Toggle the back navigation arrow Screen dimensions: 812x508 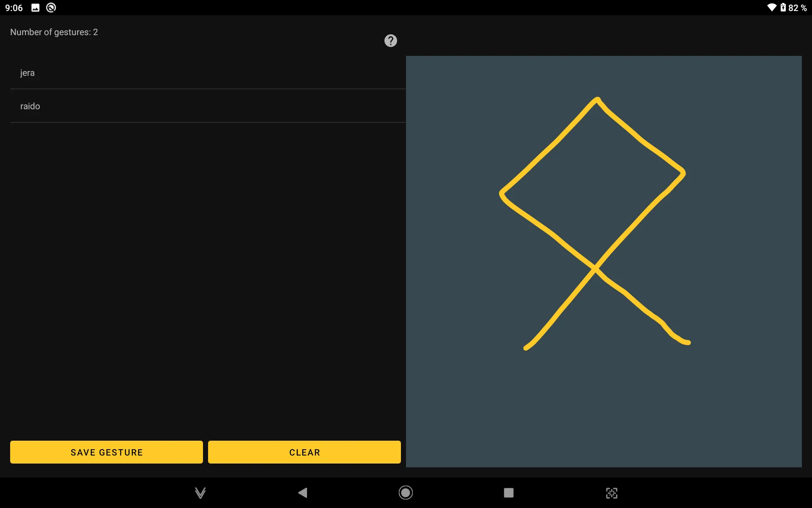pyautogui.click(x=302, y=492)
